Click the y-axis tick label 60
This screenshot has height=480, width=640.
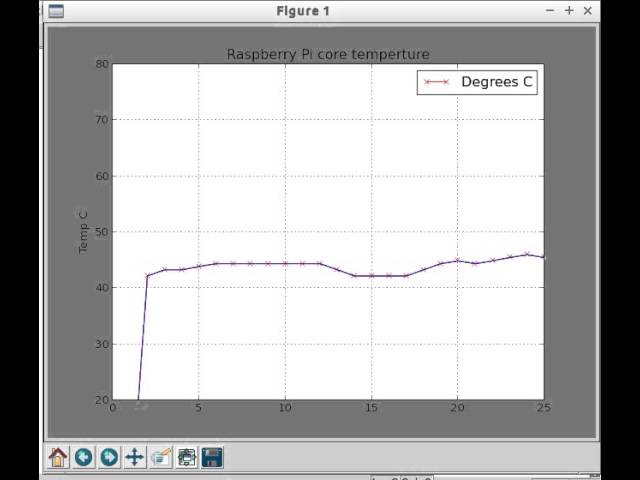coord(102,176)
